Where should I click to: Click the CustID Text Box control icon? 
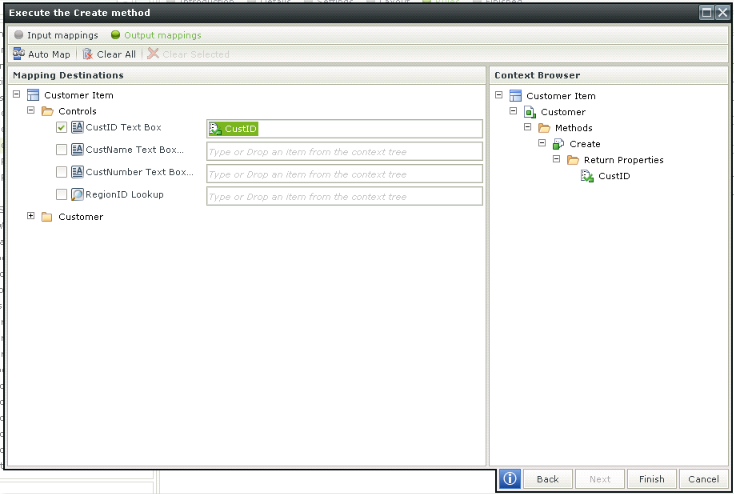(x=77, y=127)
